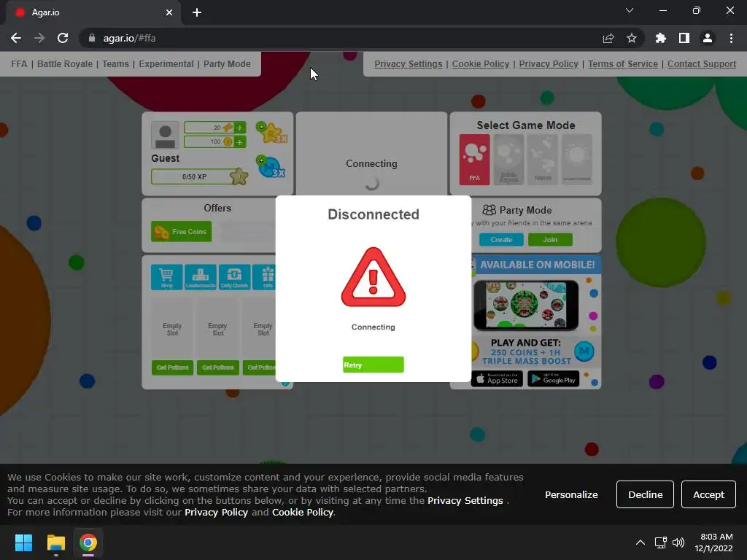The height and width of the screenshot is (560, 747).
Task: Open the Leaderboards podium icon
Action: 201,277
